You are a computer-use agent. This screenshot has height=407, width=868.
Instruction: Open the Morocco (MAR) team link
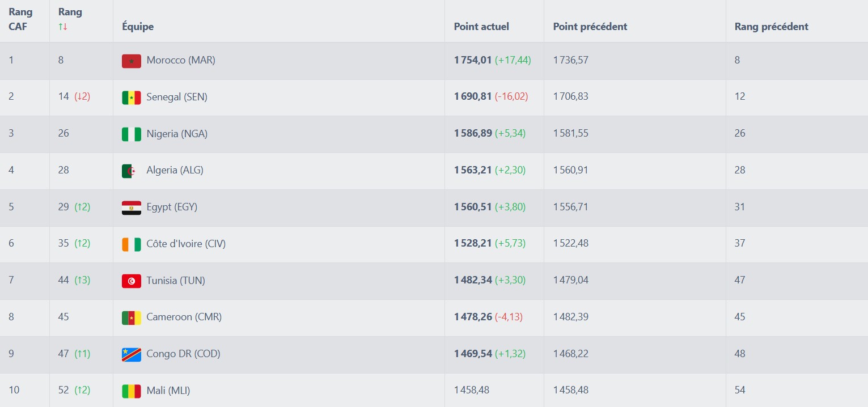coord(181,60)
